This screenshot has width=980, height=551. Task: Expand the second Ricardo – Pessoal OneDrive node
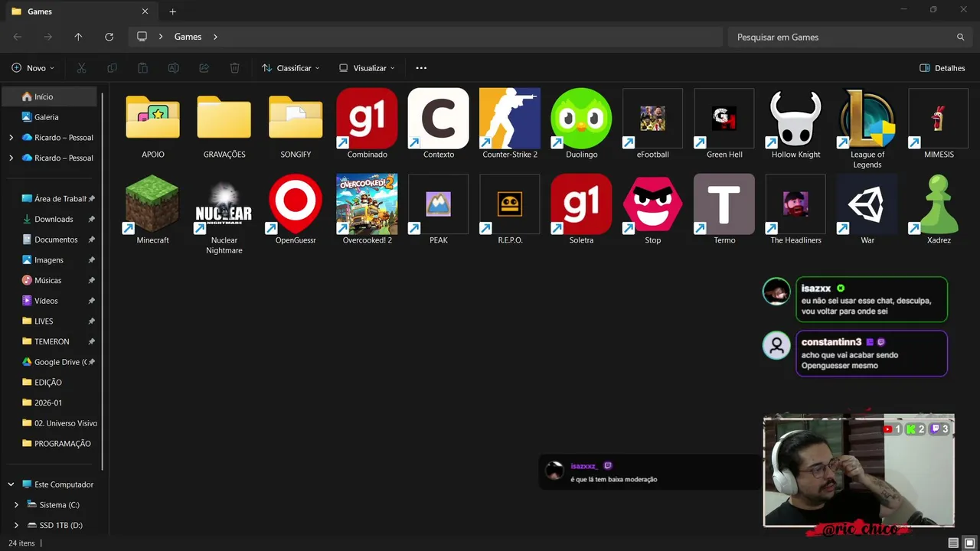[x=11, y=158]
